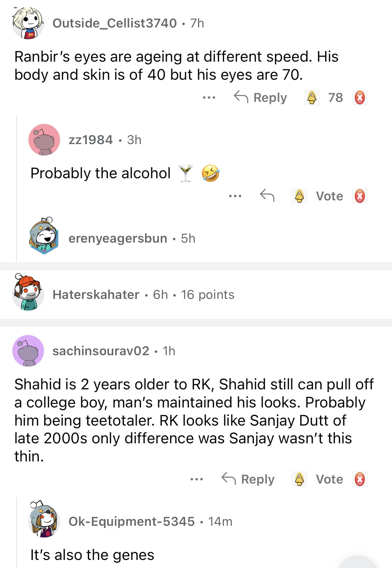Open zz1984's username link
The width and height of the screenshot is (392, 568).
tap(91, 140)
